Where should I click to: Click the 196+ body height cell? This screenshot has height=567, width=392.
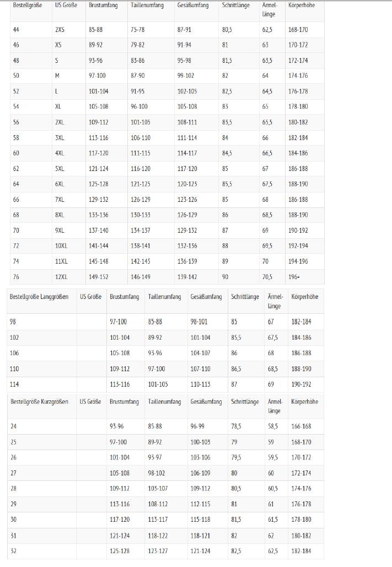coord(294,277)
